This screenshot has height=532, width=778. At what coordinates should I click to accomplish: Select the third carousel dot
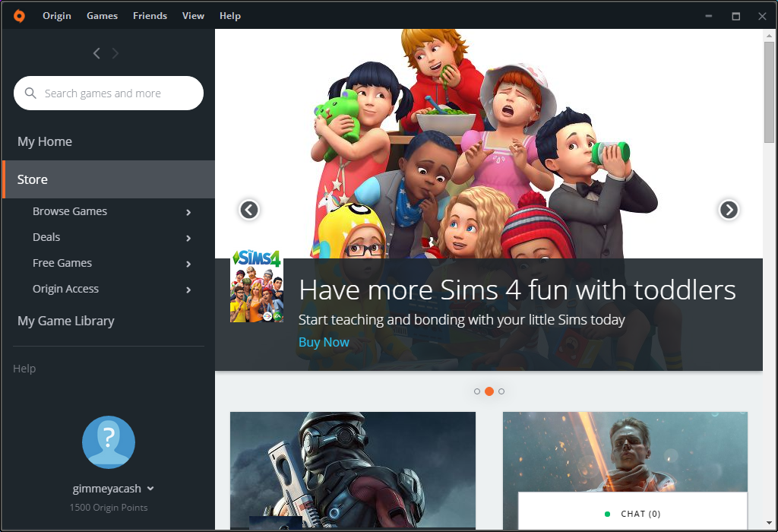pyautogui.click(x=501, y=391)
